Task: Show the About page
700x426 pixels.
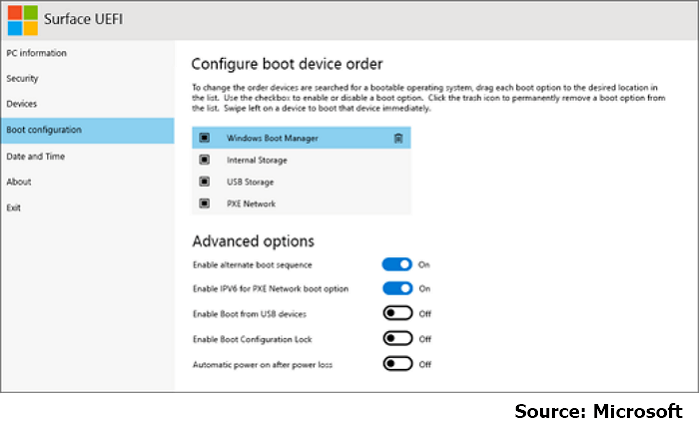Action: tap(19, 182)
